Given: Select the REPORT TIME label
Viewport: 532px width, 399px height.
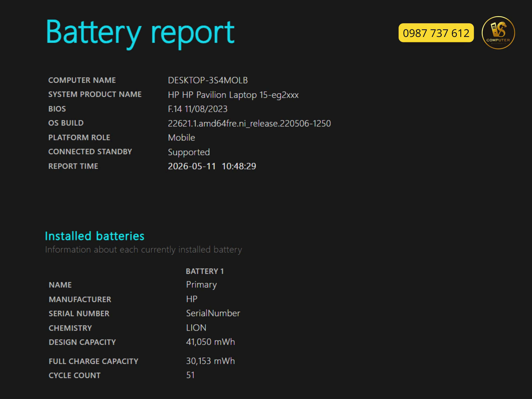Looking at the screenshot, I should click(x=73, y=166).
